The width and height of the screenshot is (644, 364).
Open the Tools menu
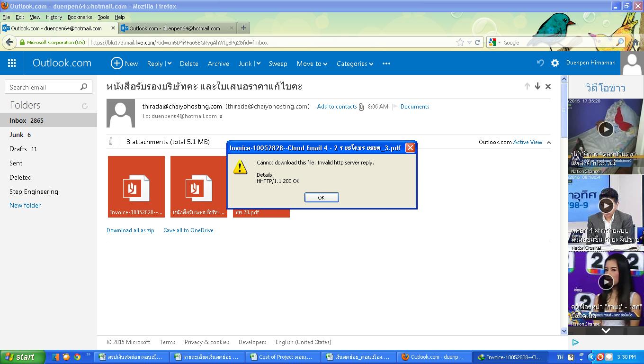(103, 17)
